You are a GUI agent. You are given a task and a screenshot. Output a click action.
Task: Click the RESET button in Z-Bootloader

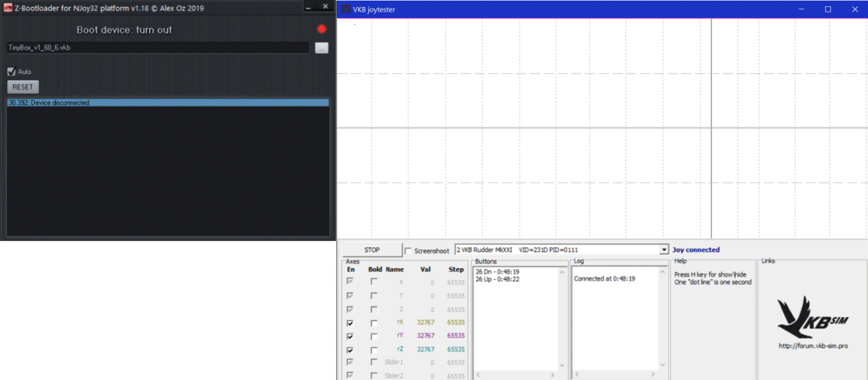tap(23, 87)
